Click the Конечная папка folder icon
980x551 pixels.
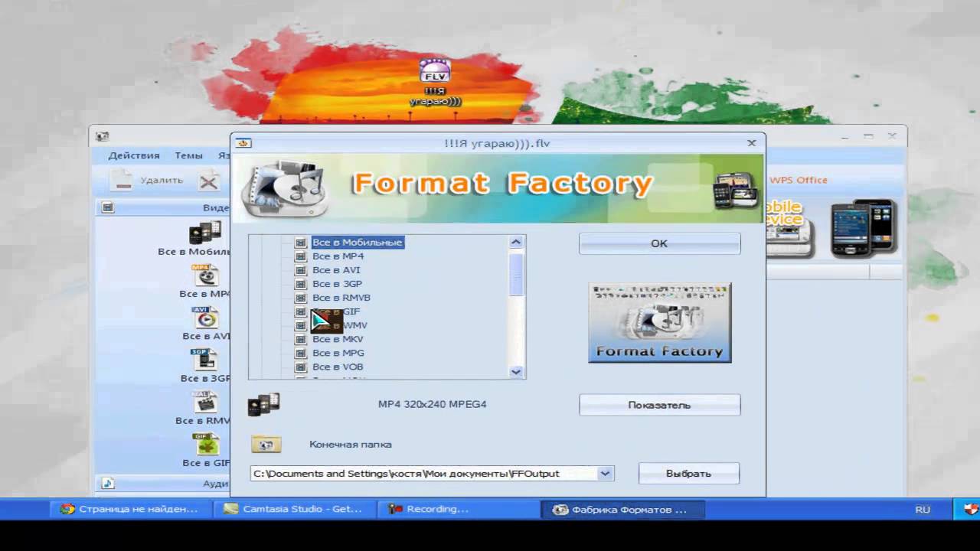pyautogui.click(x=266, y=444)
